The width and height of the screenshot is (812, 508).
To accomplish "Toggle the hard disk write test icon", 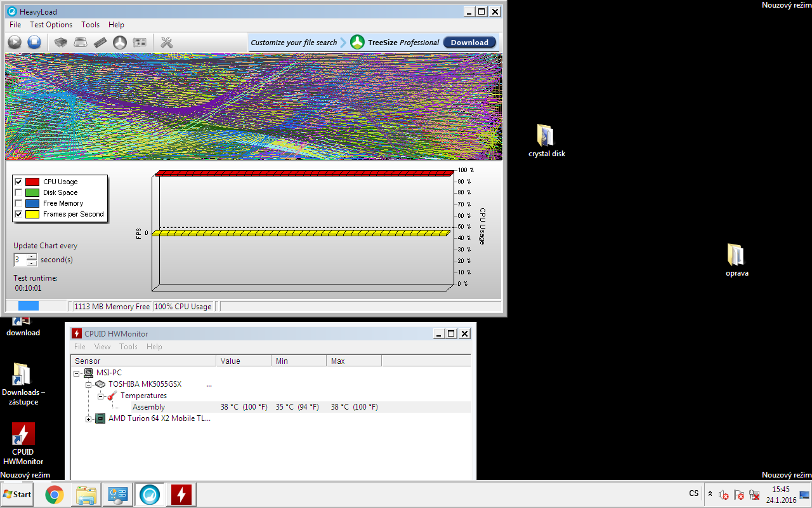I will 81,43.
